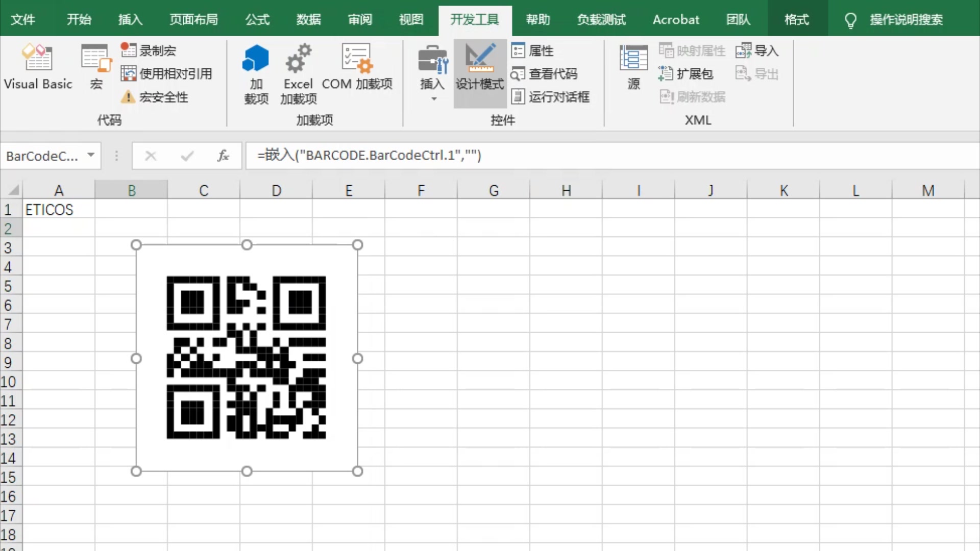
Task: Click the formula bar three-dot resize grip
Action: click(x=116, y=156)
